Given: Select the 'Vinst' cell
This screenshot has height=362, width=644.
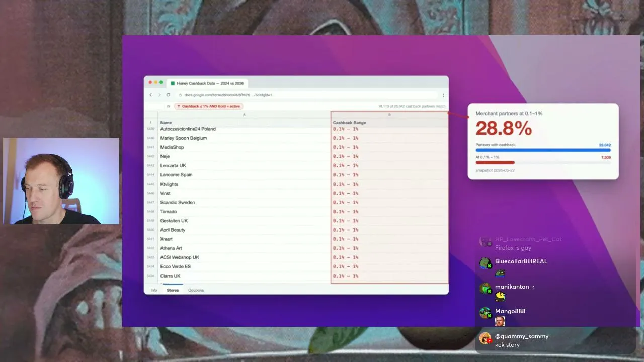Looking at the screenshot, I should coord(244,193).
